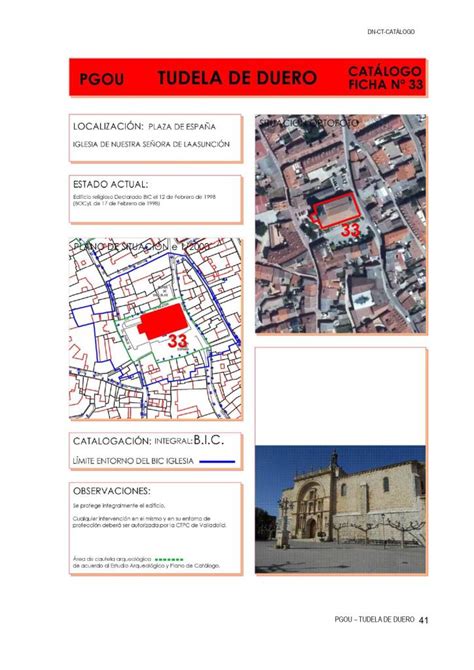This screenshot has height=670, width=474.
Task: Click the 'PLANO DE SITUACIÓN' map caption
Action: [142, 247]
